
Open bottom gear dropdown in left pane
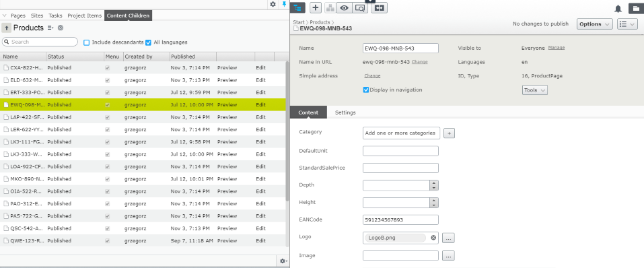point(283,261)
